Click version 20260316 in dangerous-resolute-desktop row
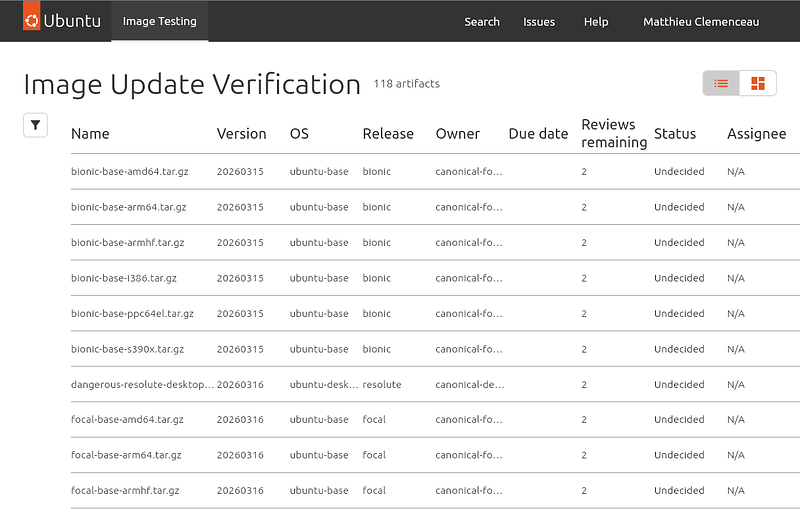The height and width of the screenshot is (509, 800). pos(240,385)
